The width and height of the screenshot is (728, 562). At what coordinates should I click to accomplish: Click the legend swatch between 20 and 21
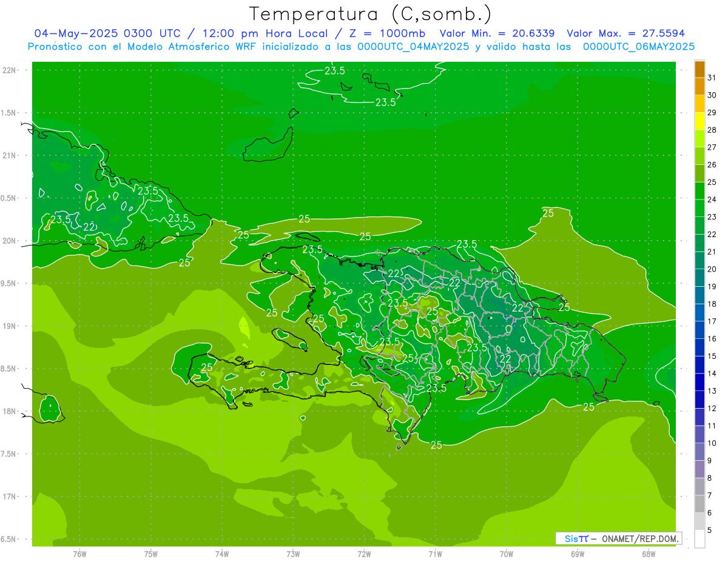pos(699,260)
